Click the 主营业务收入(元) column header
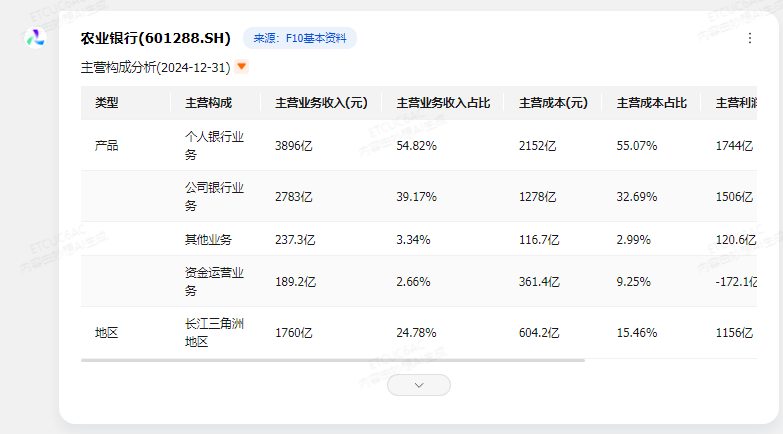The image size is (783, 434). tap(321, 103)
